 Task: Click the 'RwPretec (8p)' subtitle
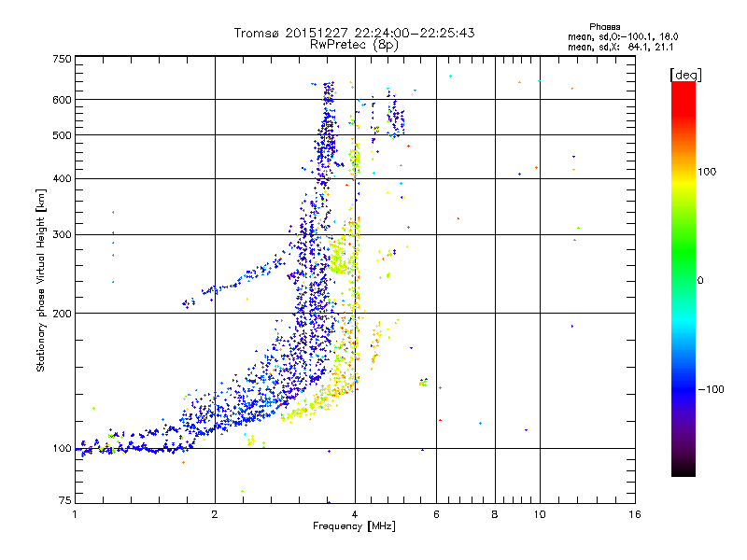[x=354, y=45]
